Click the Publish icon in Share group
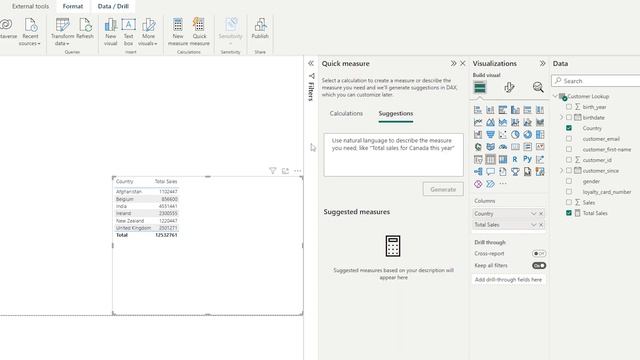Viewport: 640px width, 360px height. [x=260, y=25]
